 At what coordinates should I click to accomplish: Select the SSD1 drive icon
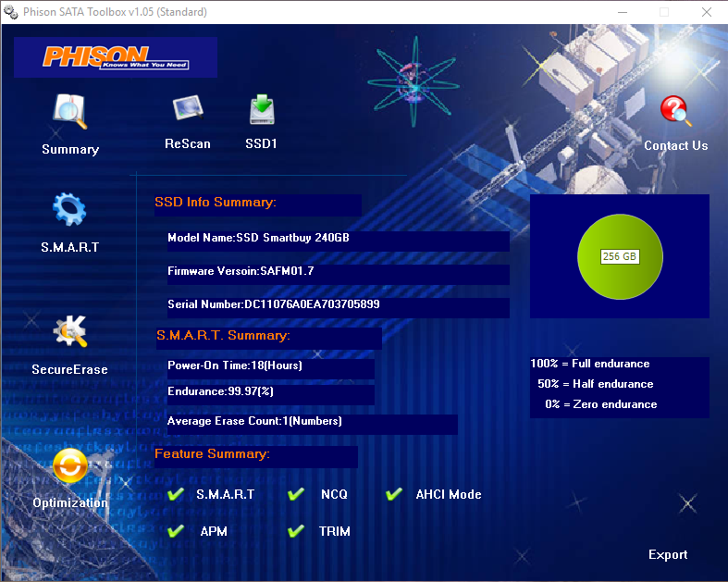pyautogui.click(x=262, y=109)
